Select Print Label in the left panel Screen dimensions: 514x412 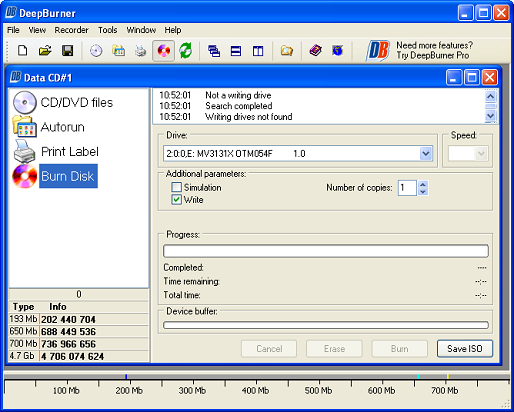point(56,152)
